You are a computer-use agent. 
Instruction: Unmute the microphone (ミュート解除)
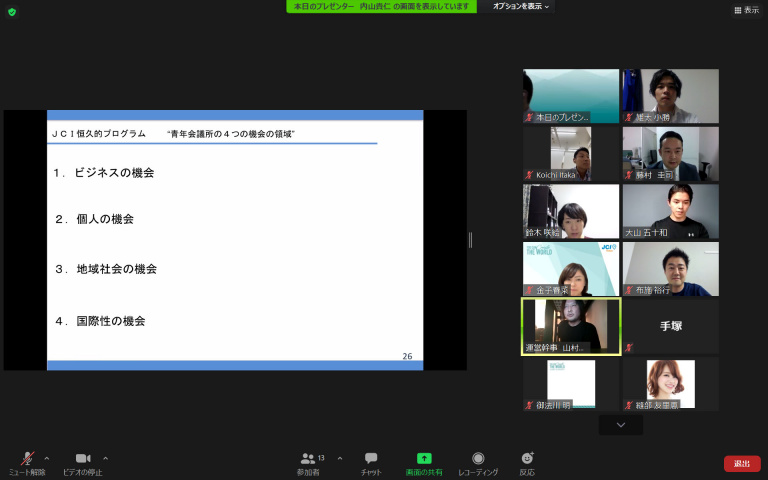point(27,459)
